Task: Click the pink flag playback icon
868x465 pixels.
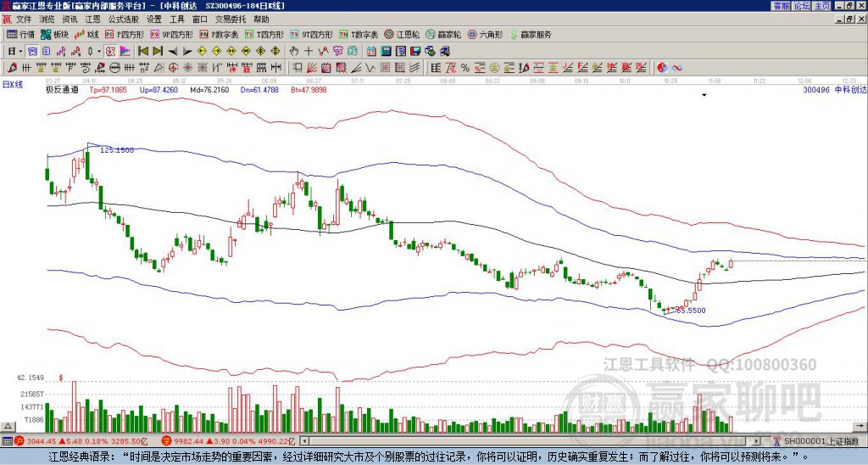Action: tap(125, 52)
